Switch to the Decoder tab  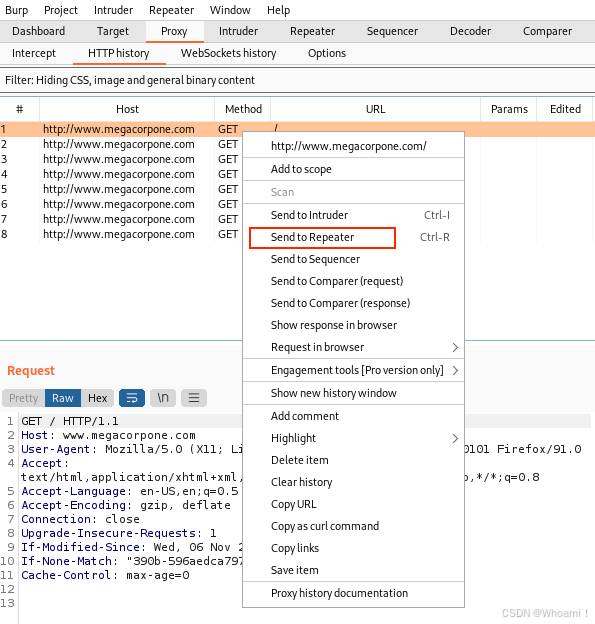click(470, 31)
